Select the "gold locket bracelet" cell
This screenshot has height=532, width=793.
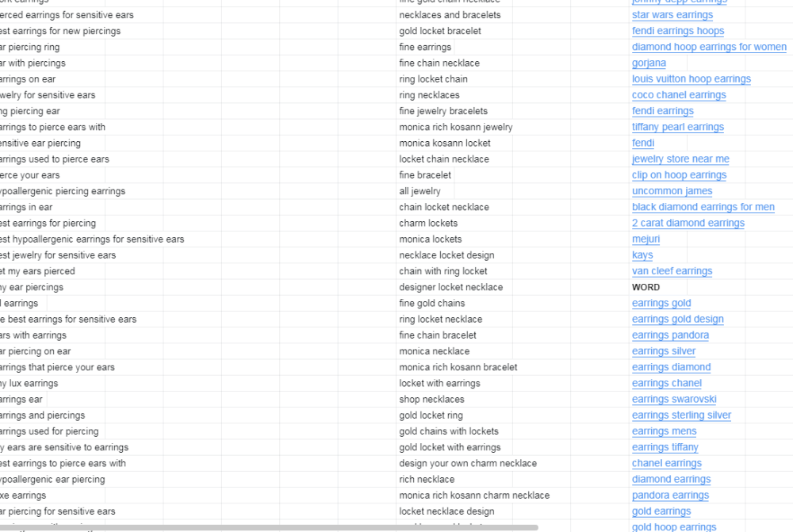pos(440,31)
